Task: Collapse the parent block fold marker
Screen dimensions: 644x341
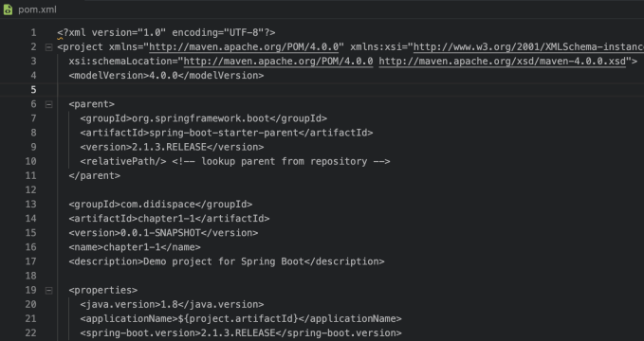Action: 48,104
